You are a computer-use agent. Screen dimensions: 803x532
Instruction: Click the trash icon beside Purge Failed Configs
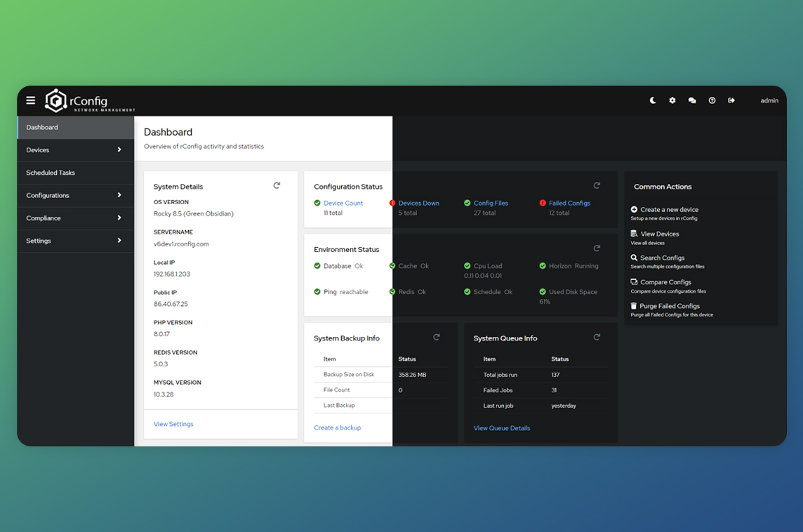point(634,306)
